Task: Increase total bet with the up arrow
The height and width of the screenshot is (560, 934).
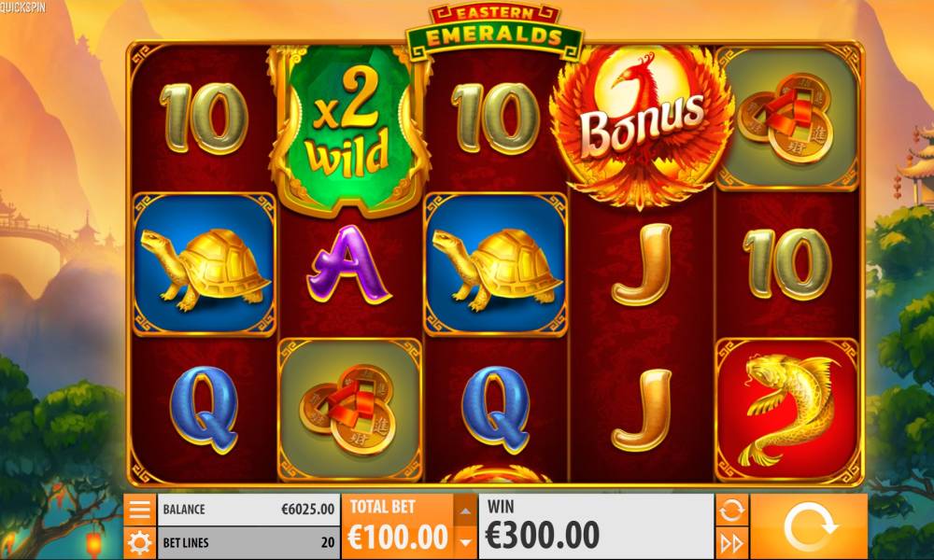Action: pyautogui.click(x=465, y=510)
